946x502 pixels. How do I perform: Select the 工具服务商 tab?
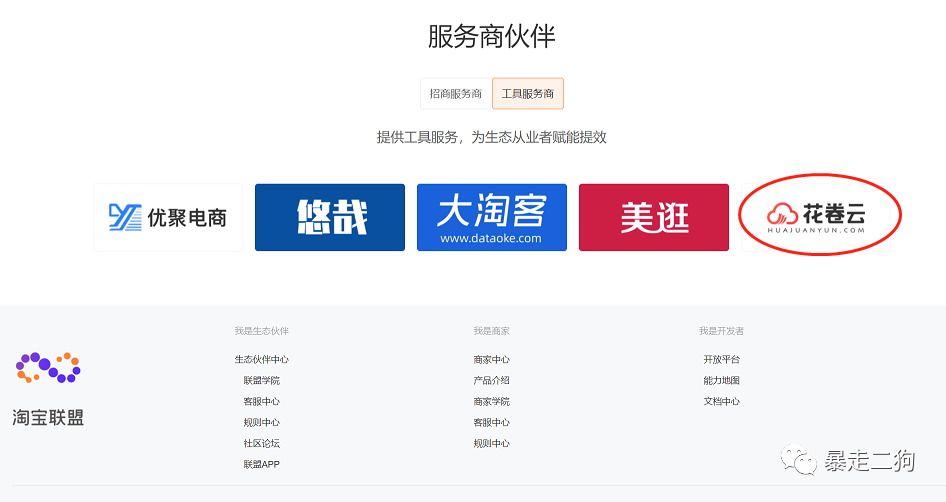click(528, 94)
